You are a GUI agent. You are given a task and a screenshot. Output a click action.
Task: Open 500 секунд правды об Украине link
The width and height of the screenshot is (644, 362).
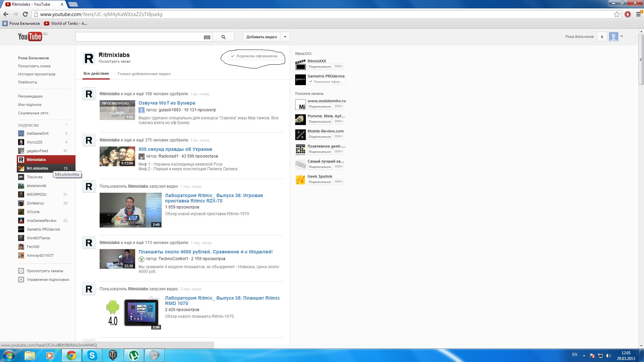click(175, 149)
